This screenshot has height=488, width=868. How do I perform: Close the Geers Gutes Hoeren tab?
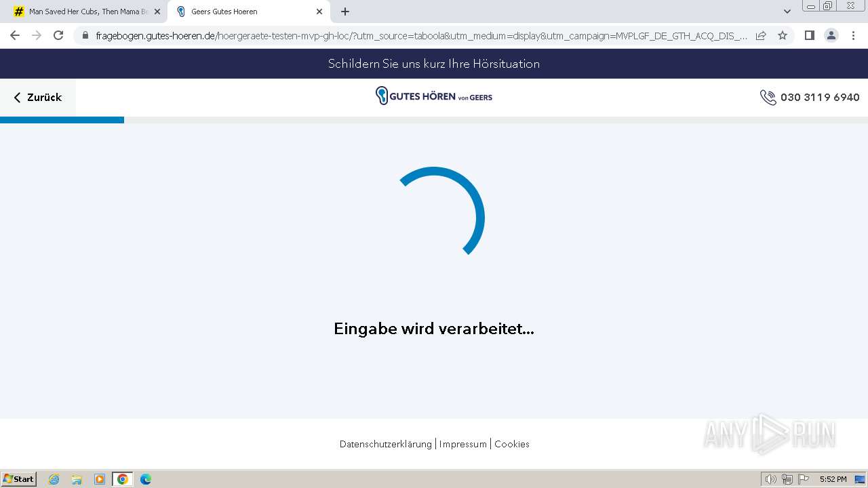coord(319,12)
